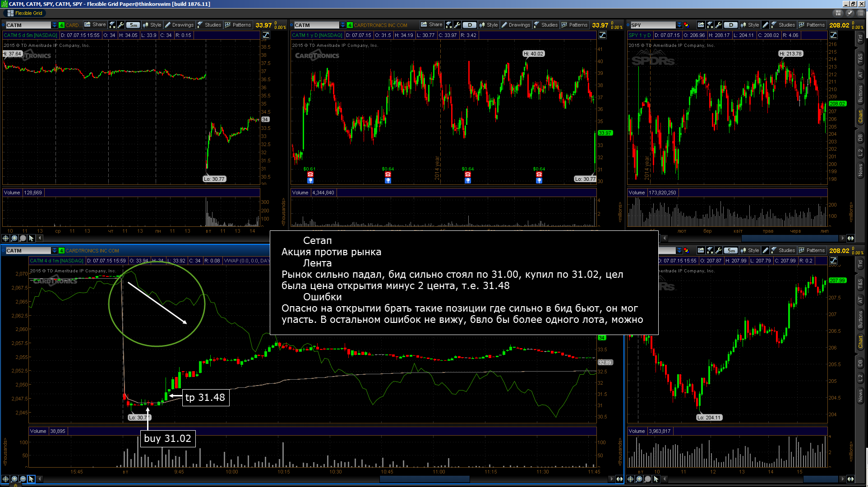Open Studies menu on CATM daily chart

tap(546, 25)
